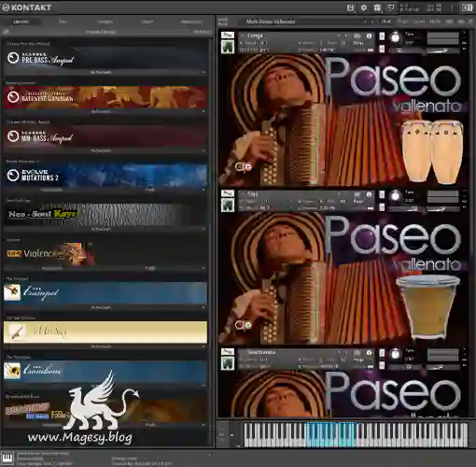The width and height of the screenshot is (476, 467).
Task: Adjust the Caja Tune knob
Action: [395, 196]
